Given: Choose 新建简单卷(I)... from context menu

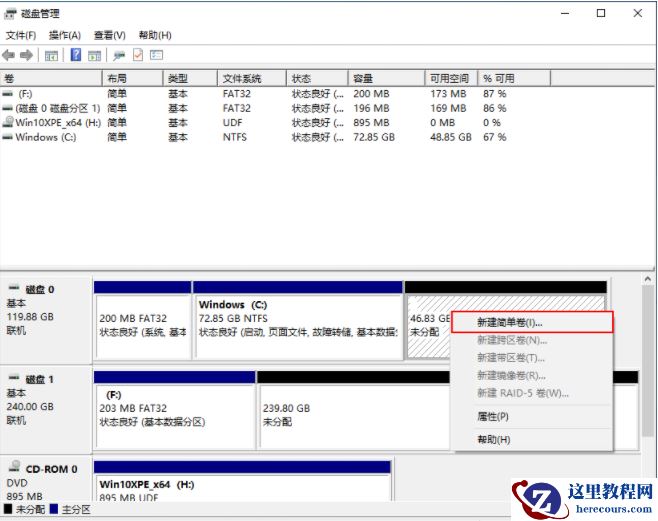Looking at the screenshot, I should point(532,323).
